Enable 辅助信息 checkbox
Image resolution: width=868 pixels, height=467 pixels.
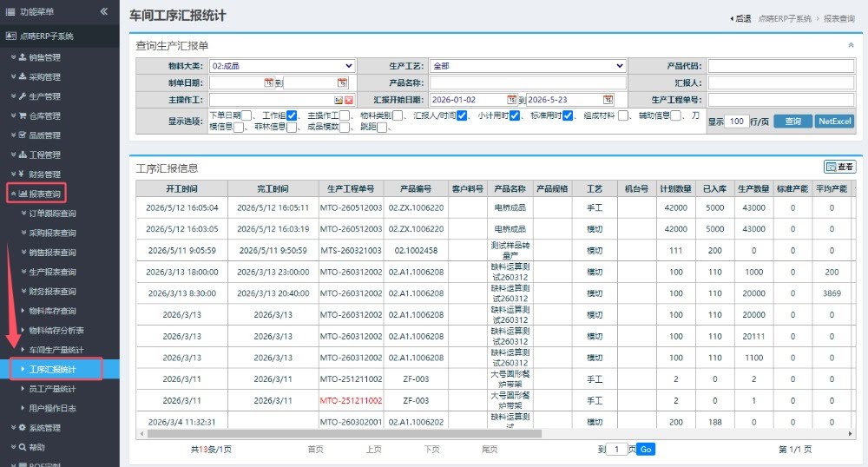[675, 115]
